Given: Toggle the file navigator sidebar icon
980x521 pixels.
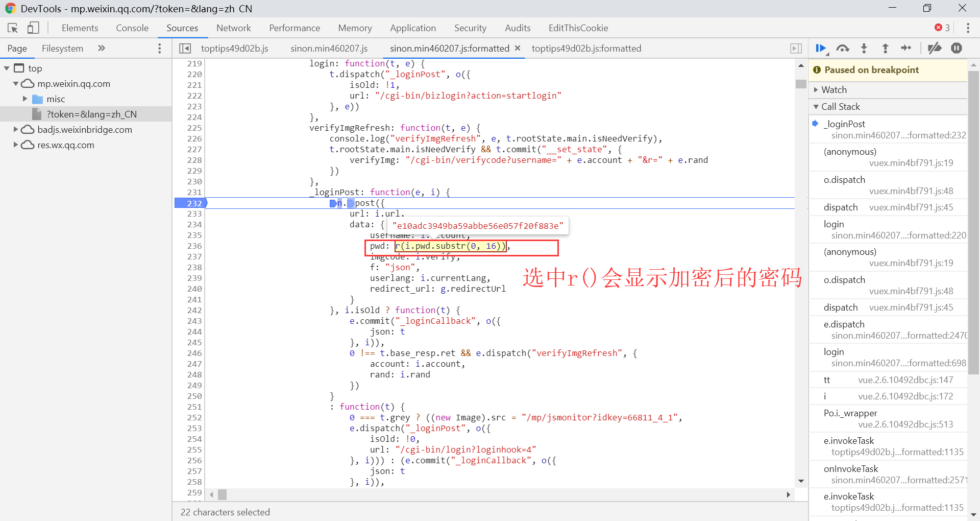Looking at the screenshot, I should (x=185, y=49).
